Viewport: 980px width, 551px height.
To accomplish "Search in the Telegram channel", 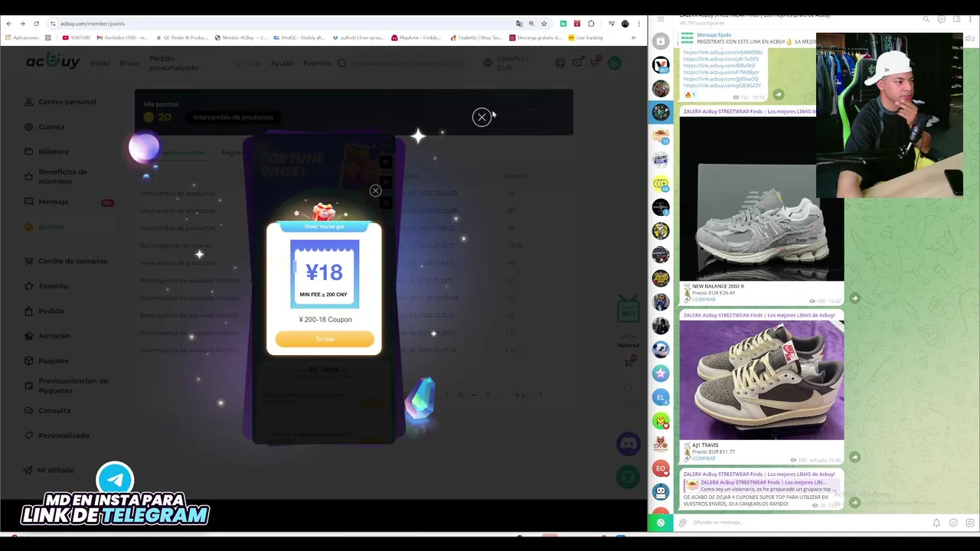I will [926, 19].
